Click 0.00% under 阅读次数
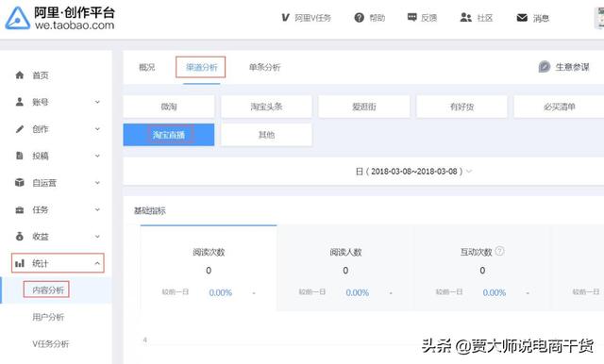This screenshot has width=604, height=364. pos(220,293)
